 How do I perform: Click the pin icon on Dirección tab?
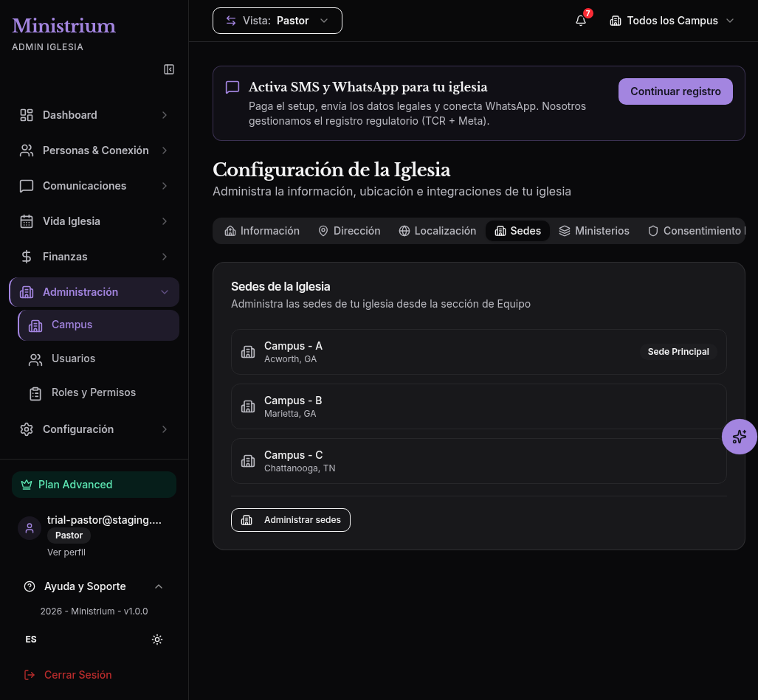(323, 231)
